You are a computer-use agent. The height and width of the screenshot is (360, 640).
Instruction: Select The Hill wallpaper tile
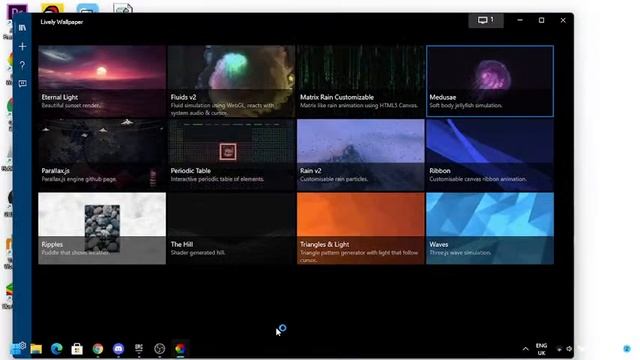(231, 229)
